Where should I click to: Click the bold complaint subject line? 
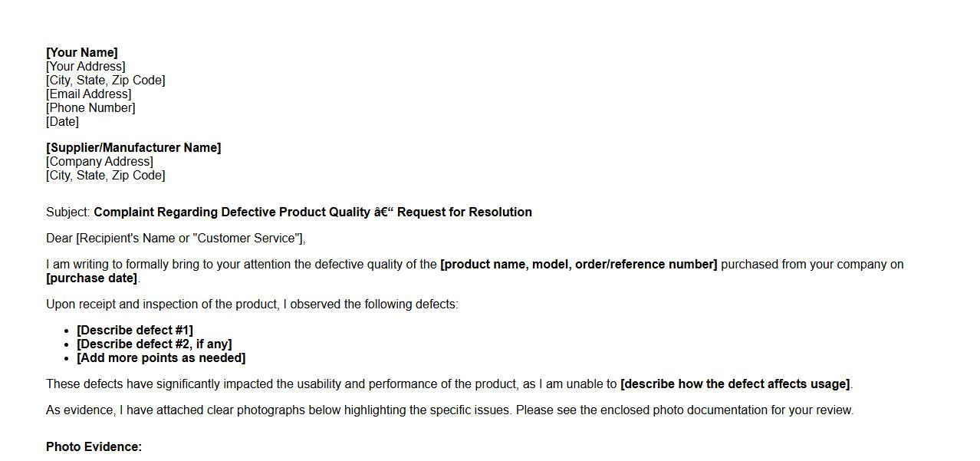[x=312, y=212]
